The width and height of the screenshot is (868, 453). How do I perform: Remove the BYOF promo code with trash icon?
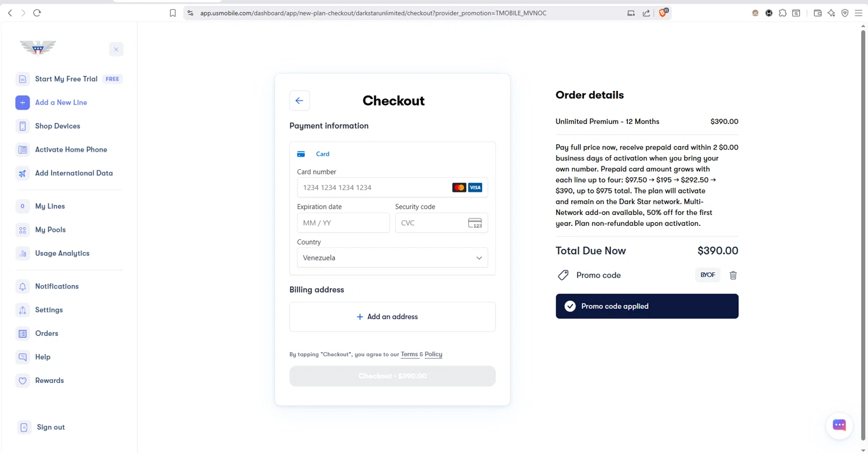point(733,275)
